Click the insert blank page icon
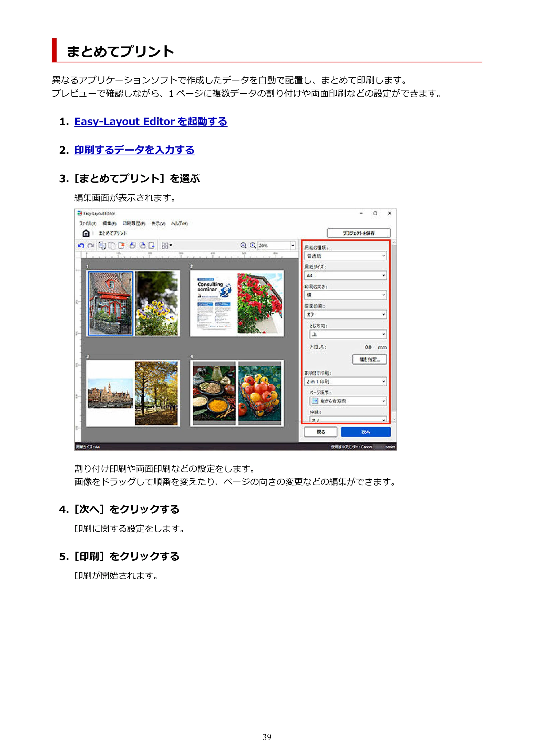534x756 pixels. [152, 245]
